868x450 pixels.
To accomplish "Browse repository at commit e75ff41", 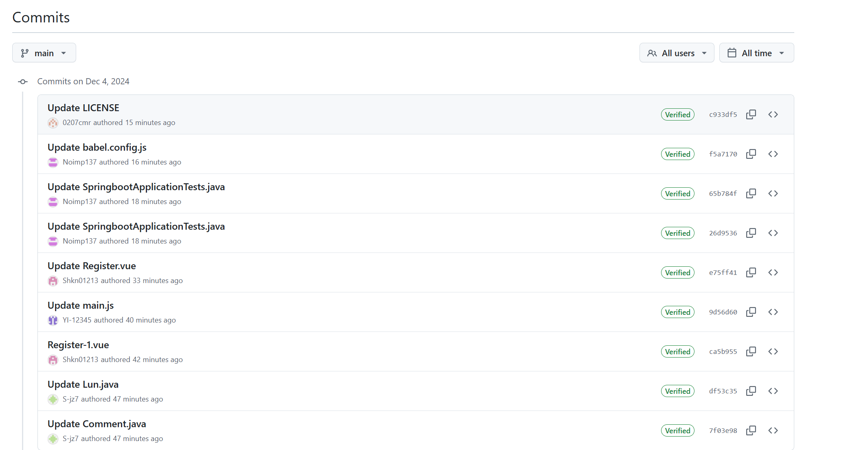I will pos(773,272).
